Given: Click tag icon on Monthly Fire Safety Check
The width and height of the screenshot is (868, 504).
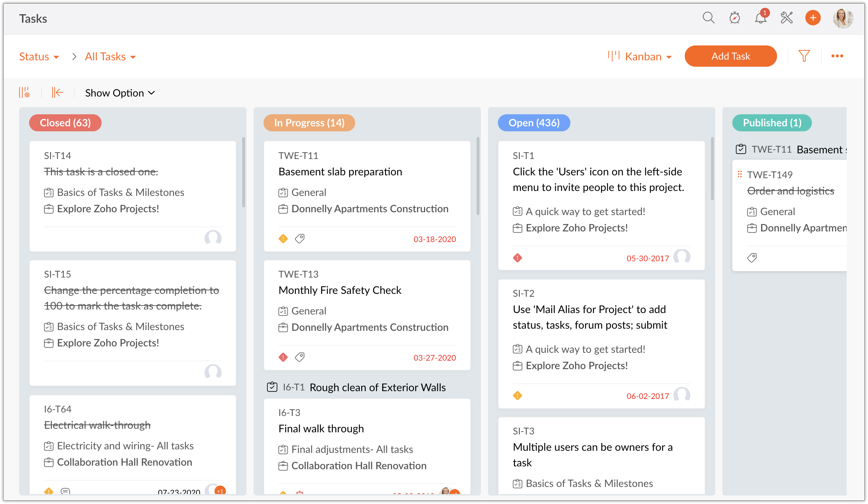Looking at the screenshot, I should [300, 357].
